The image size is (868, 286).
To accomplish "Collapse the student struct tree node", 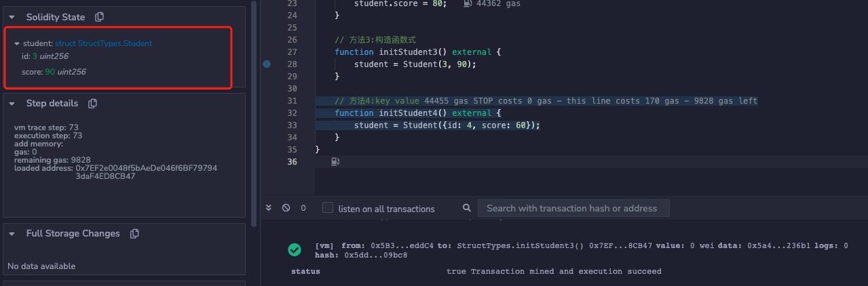I will (17, 43).
